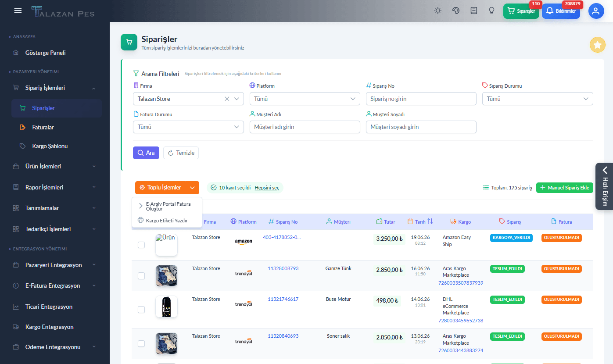
Task: Check the Amazon order row checkbox
Action: click(141, 245)
